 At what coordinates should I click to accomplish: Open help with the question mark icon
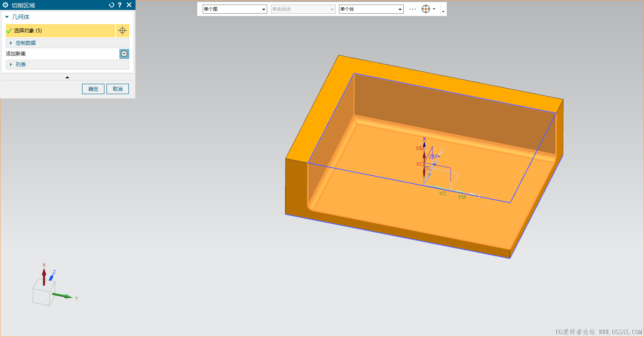pyautogui.click(x=120, y=5)
